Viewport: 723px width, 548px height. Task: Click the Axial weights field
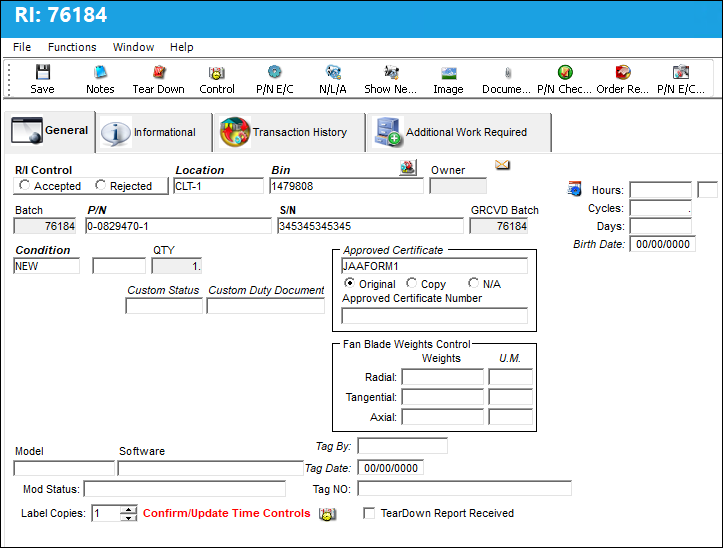[x=442, y=417]
